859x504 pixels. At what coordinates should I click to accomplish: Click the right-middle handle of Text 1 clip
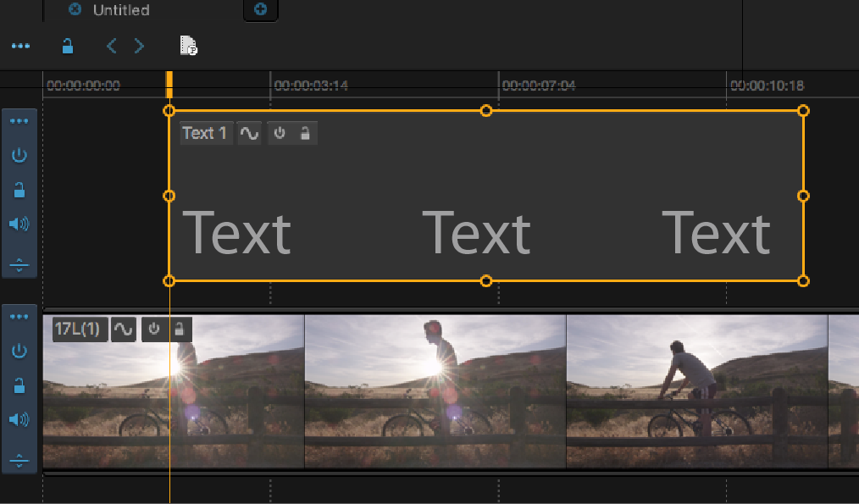(x=803, y=196)
